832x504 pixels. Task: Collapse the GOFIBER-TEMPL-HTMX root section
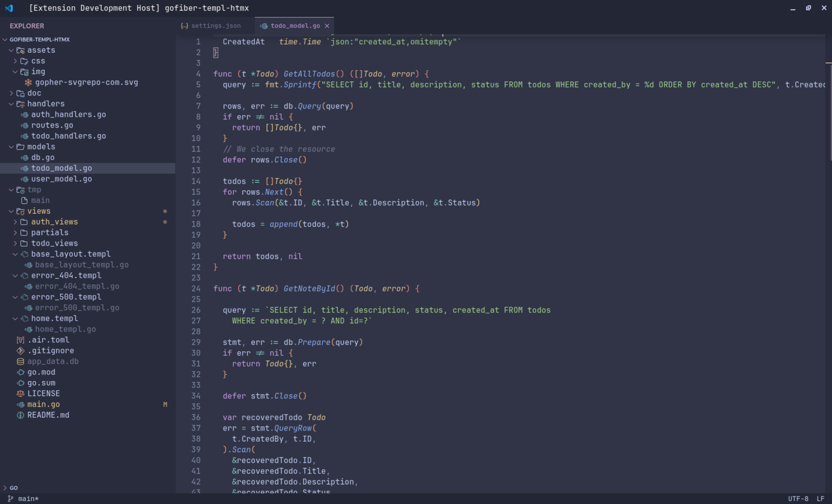(x=5, y=40)
